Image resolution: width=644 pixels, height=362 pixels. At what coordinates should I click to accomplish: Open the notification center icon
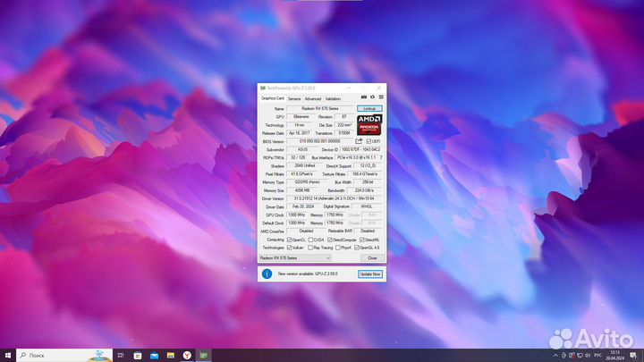633,356
